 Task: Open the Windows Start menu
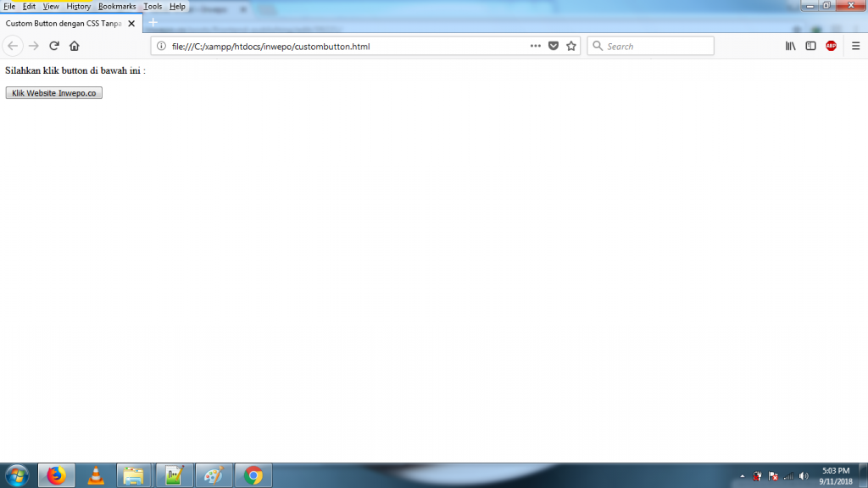17,476
